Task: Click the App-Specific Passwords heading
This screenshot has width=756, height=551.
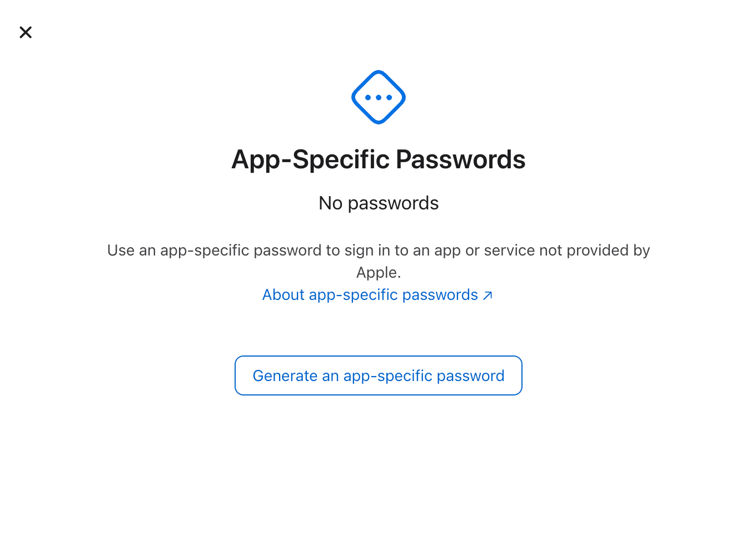Action: [379, 159]
